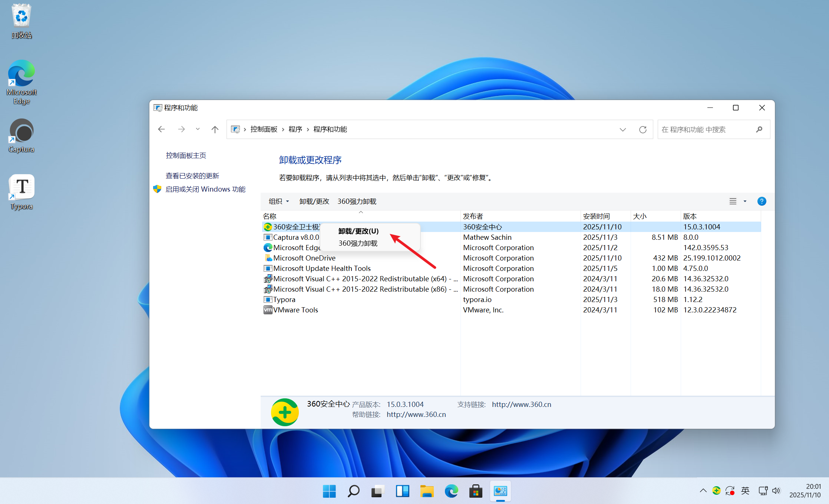Choose 360强力卸载 from the context menu
The width and height of the screenshot is (829, 504).
click(x=358, y=243)
